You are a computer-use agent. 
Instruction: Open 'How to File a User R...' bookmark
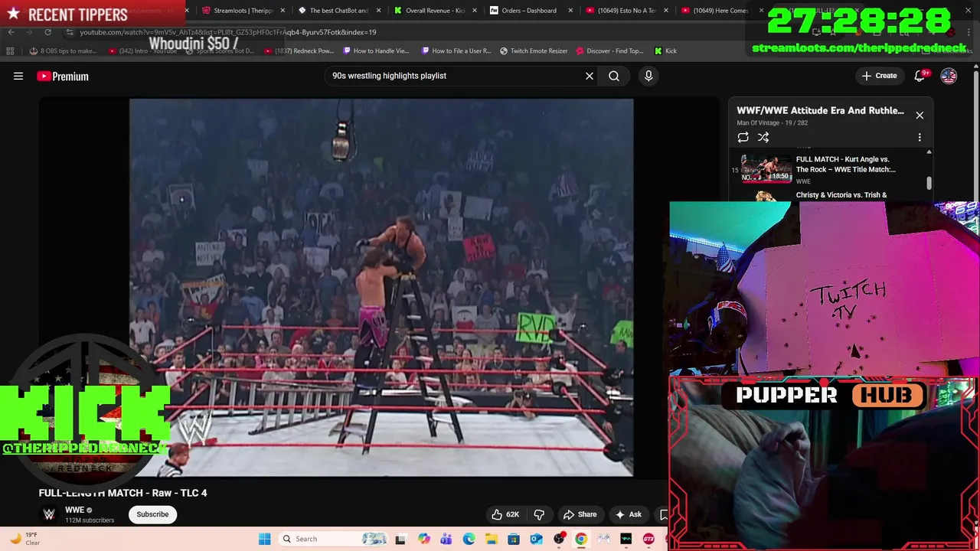(x=456, y=51)
